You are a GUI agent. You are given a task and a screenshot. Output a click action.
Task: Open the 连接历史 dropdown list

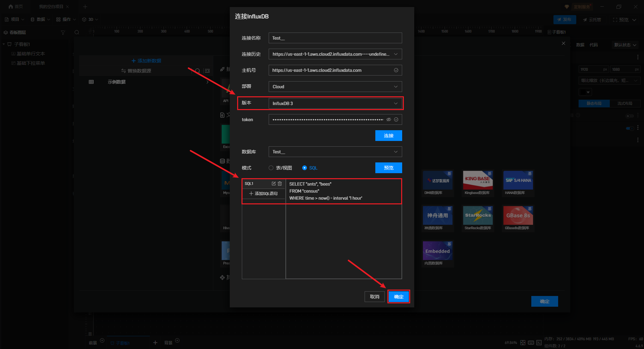[x=335, y=54]
